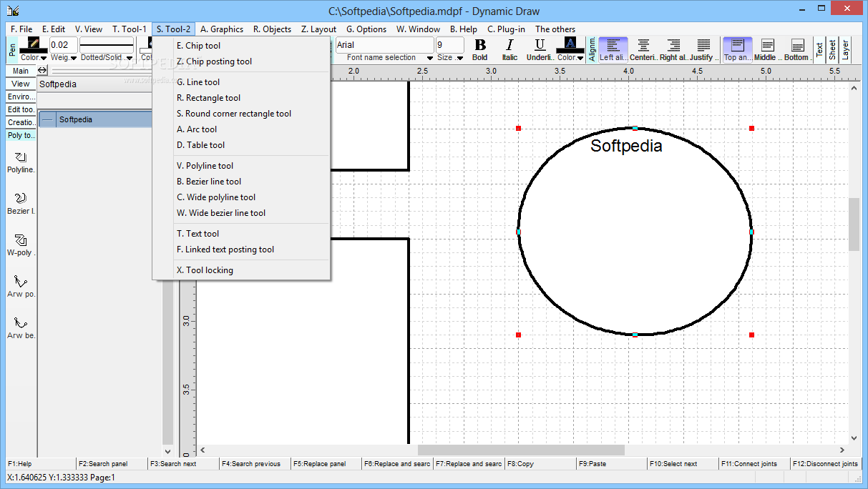Select the W-poly wide polyline icon
This screenshot has width=868, height=489.
pos(21,239)
